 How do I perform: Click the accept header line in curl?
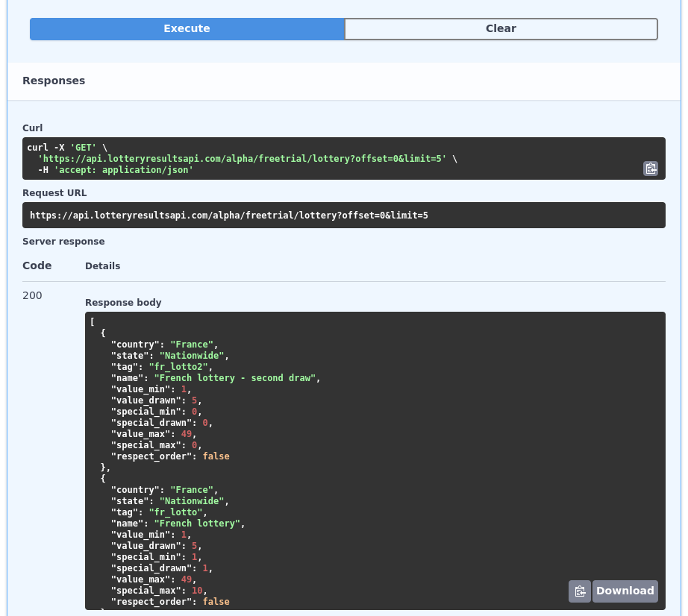(116, 170)
